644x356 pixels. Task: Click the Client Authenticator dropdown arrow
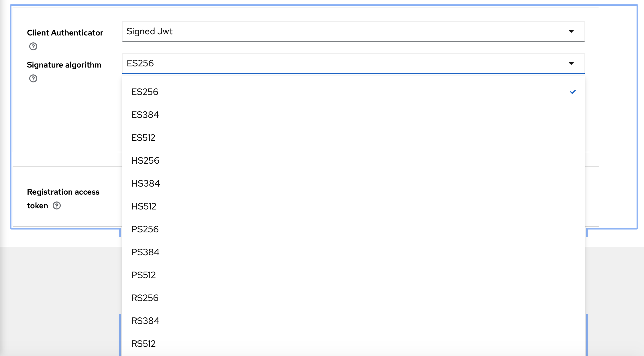click(571, 31)
